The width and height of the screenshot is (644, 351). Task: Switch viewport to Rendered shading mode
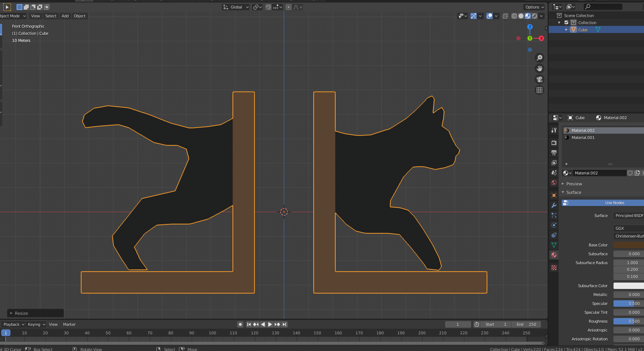pos(534,16)
